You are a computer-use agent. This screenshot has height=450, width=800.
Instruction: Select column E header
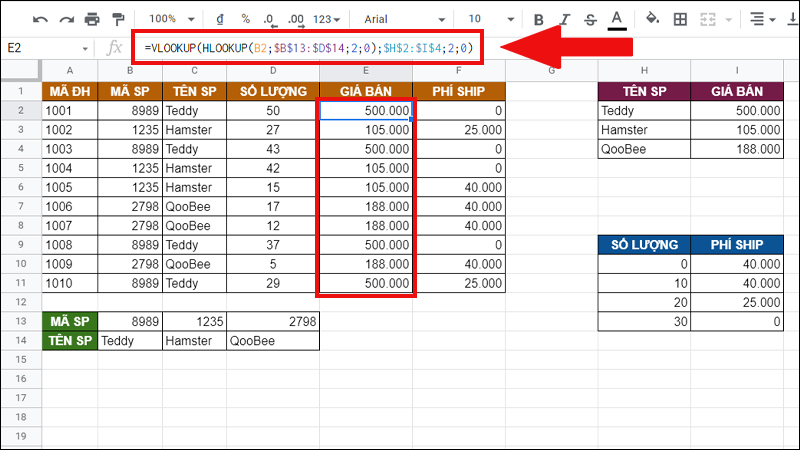[x=366, y=70]
